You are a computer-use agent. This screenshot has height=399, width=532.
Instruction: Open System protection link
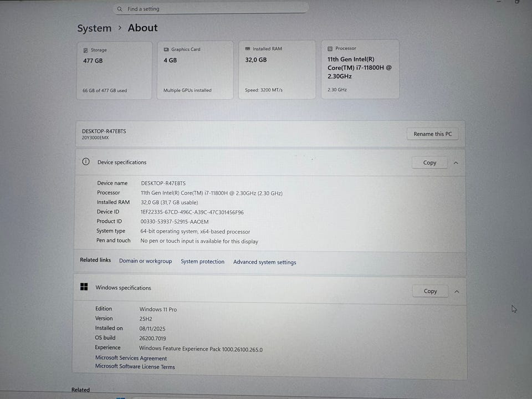203,262
